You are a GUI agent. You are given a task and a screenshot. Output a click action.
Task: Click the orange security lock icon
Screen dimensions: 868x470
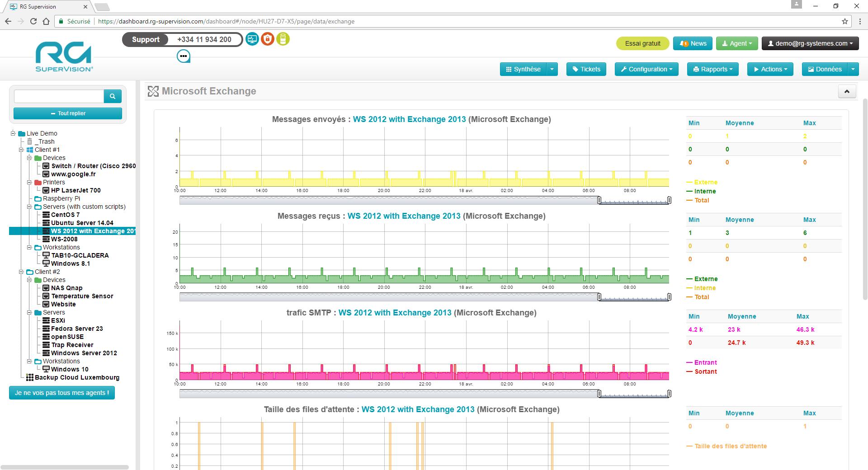click(x=268, y=39)
